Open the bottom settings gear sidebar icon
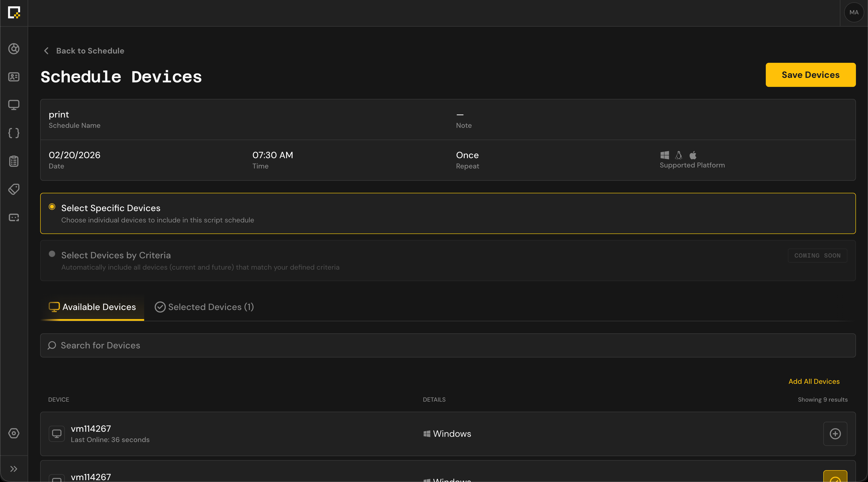This screenshot has width=868, height=482. coord(14,433)
